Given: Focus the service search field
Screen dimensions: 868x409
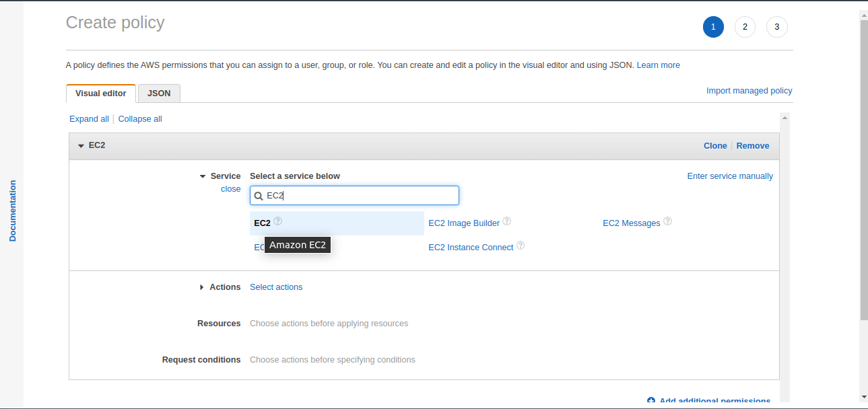Looking at the screenshot, I should coord(354,196).
